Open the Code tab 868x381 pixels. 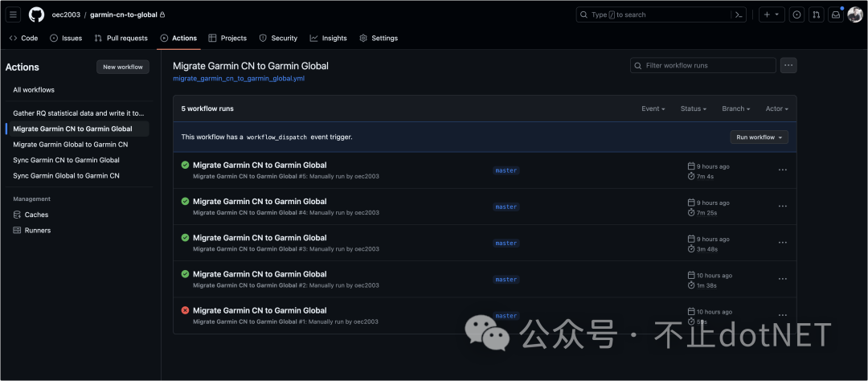click(24, 39)
